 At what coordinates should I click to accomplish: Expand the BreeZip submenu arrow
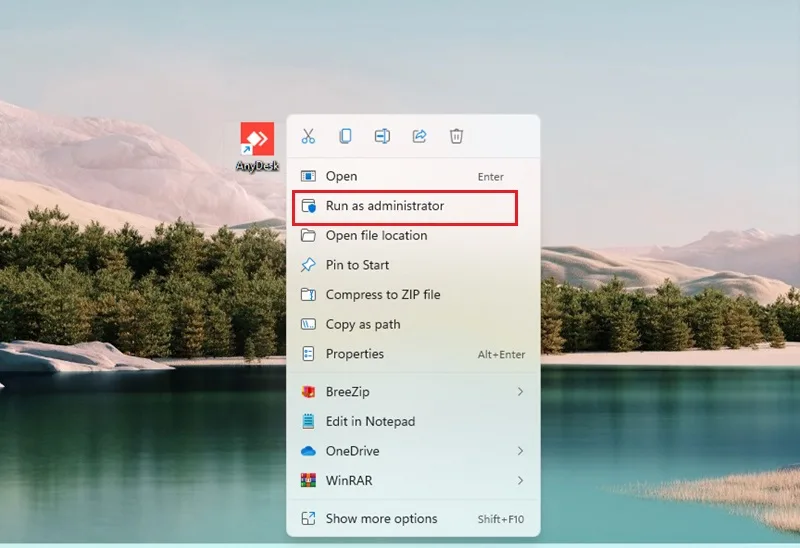coord(520,392)
